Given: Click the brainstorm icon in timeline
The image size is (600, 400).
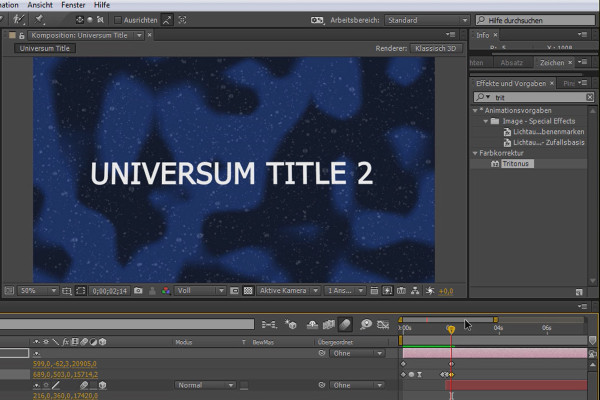Looking at the screenshot, I should click(x=366, y=325).
